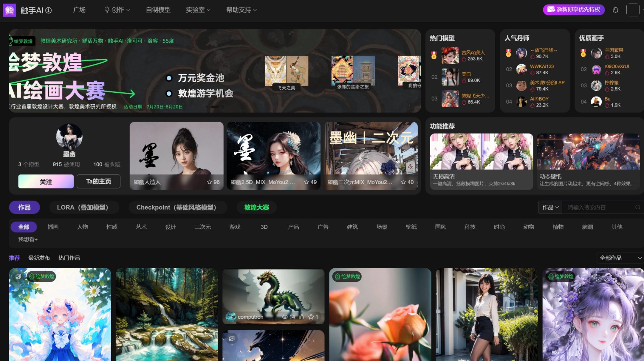Click the notification bell icon
The image size is (644, 361).
pyautogui.click(x=615, y=10)
